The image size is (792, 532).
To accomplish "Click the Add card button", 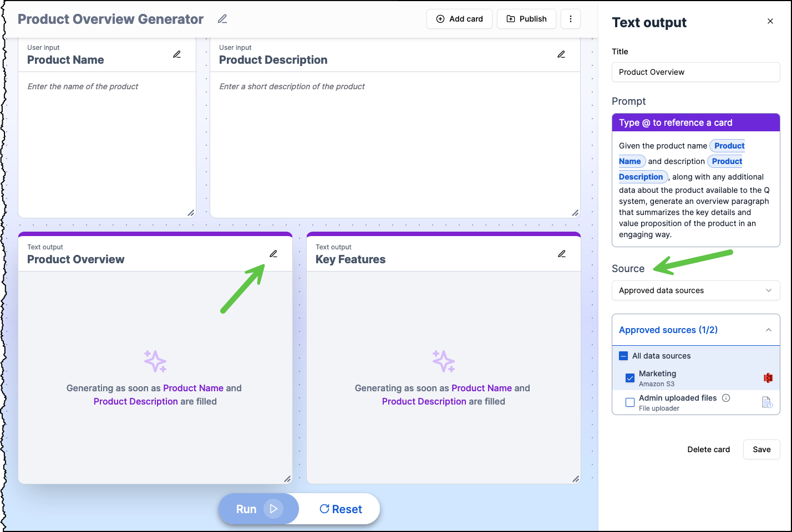I will click(x=459, y=19).
